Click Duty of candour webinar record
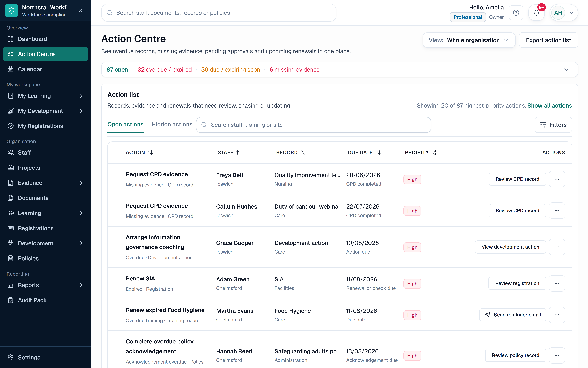The height and width of the screenshot is (368, 588). 307,207
